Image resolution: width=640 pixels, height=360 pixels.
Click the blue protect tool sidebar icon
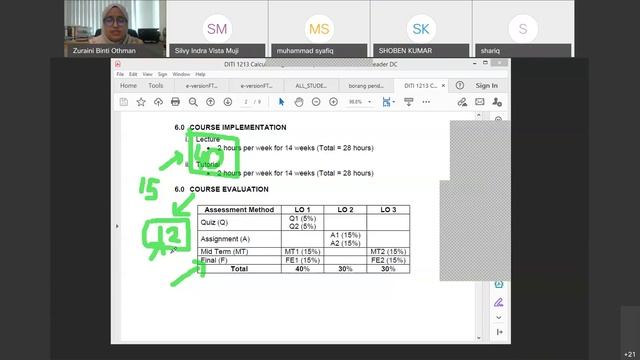tap(498, 284)
